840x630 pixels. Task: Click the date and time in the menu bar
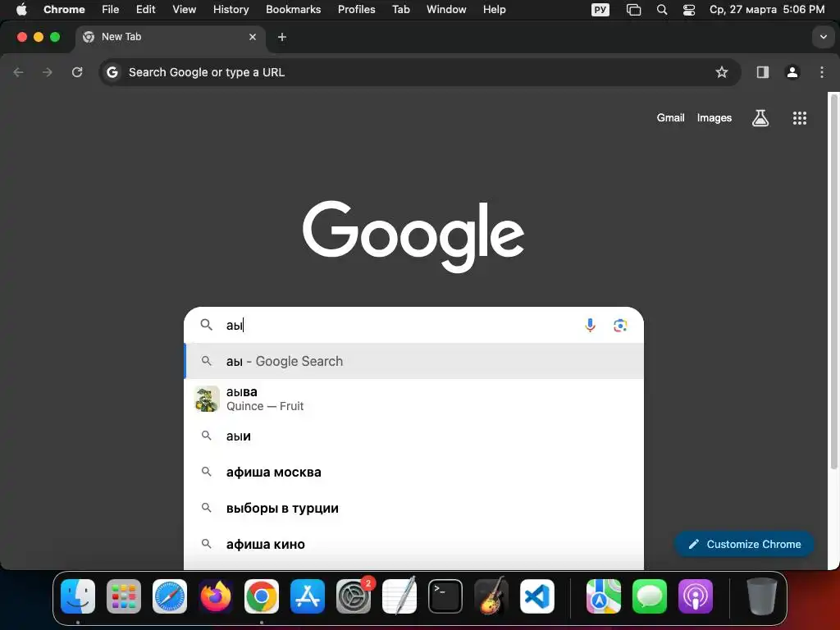pos(767,10)
